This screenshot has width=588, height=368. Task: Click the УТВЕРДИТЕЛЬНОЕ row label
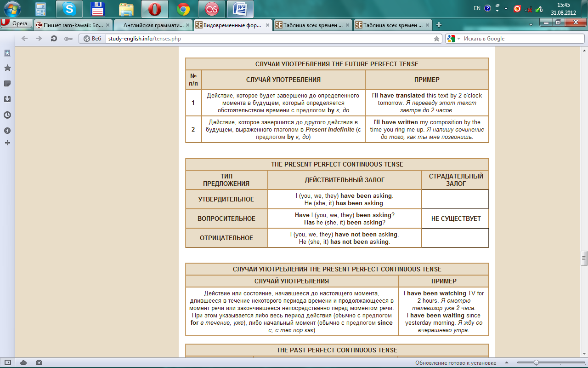(x=226, y=199)
